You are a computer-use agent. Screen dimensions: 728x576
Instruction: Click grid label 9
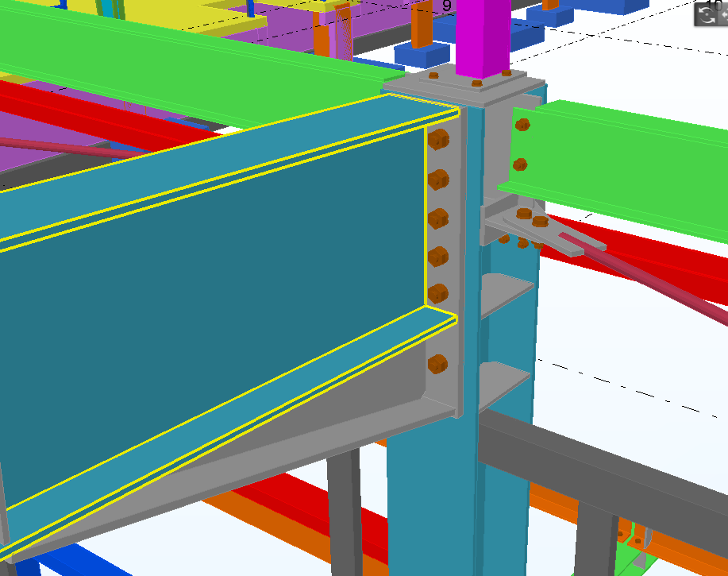pos(447,7)
